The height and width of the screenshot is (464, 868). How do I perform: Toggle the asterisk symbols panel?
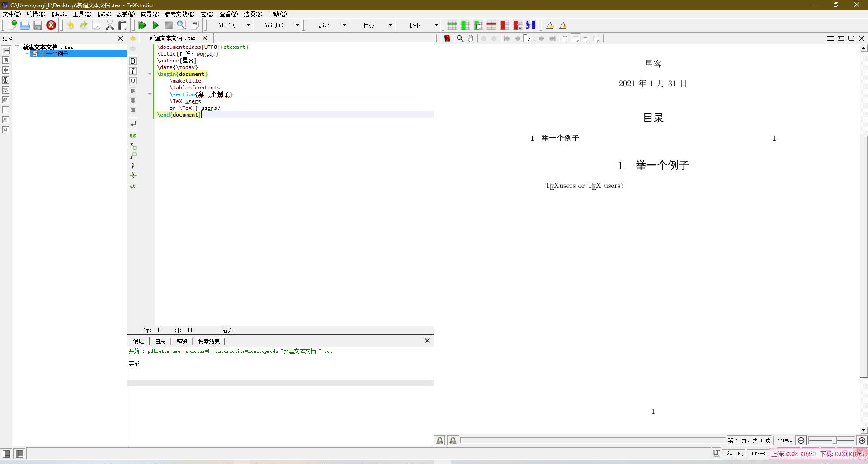click(6, 70)
